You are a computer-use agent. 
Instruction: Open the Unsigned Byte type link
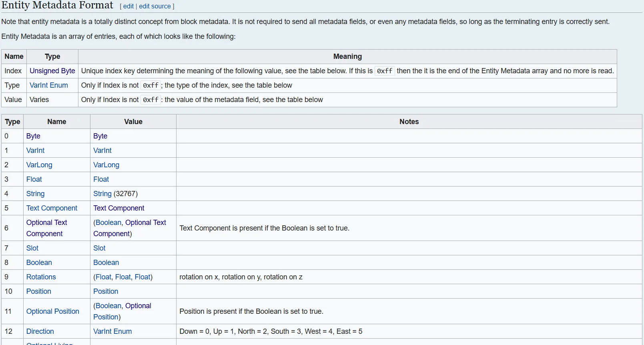click(52, 71)
